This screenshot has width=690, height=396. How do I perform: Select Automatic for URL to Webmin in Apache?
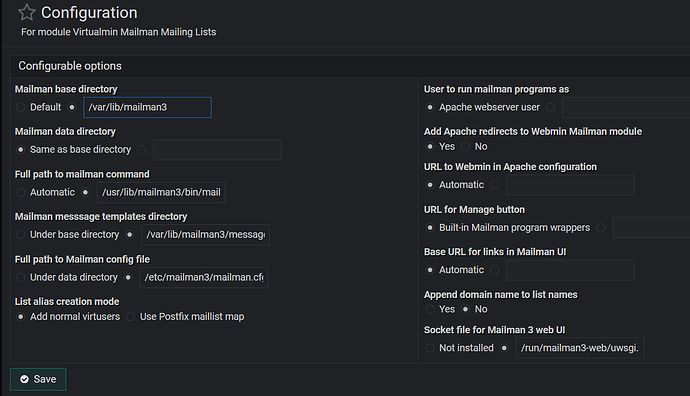pyautogui.click(x=430, y=185)
